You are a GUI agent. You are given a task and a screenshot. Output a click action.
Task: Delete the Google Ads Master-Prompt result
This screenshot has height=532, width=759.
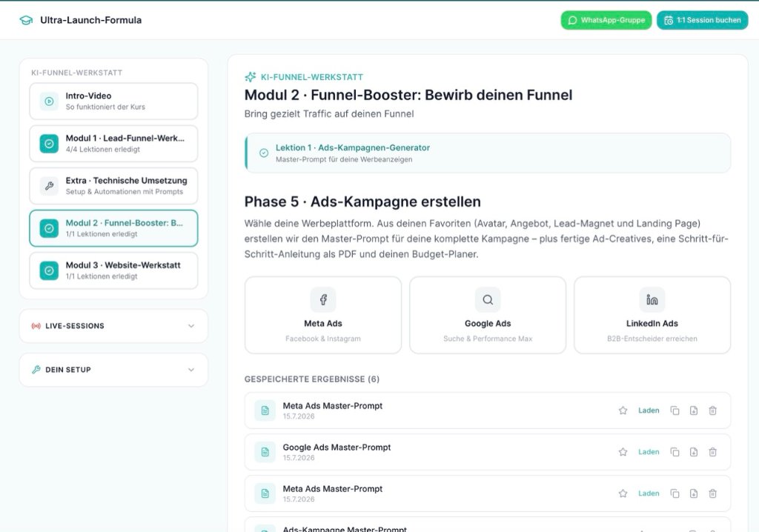[x=712, y=452]
